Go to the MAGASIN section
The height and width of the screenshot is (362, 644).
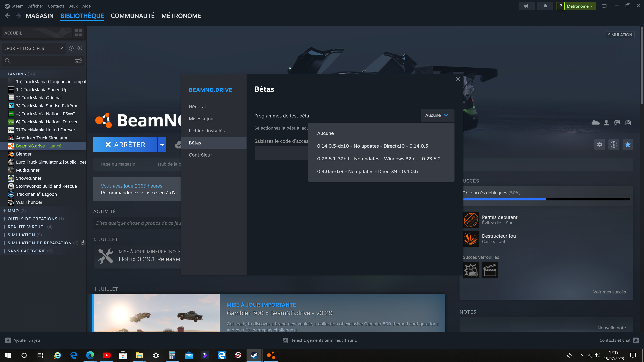click(x=40, y=16)
